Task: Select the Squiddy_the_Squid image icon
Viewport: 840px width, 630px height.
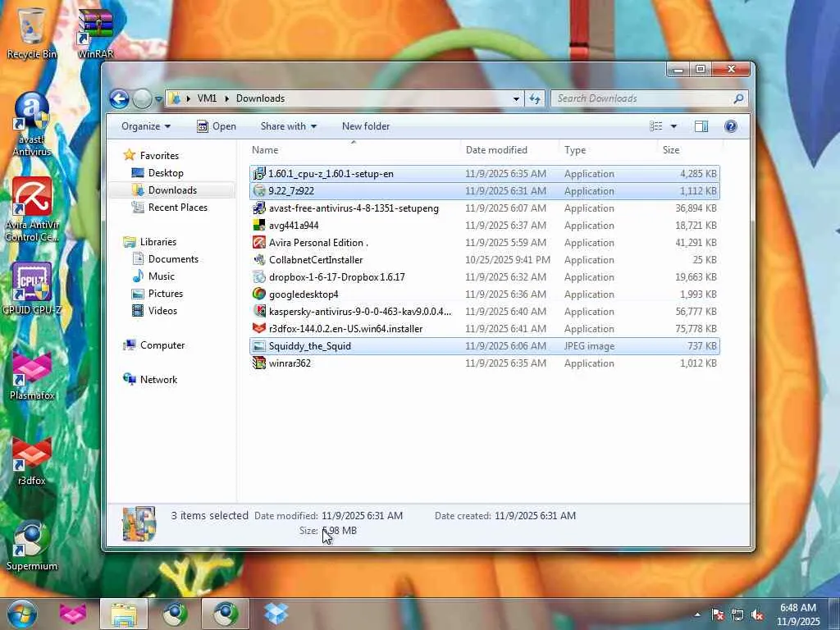Action: pyautogui.click(x=259, y=345)
